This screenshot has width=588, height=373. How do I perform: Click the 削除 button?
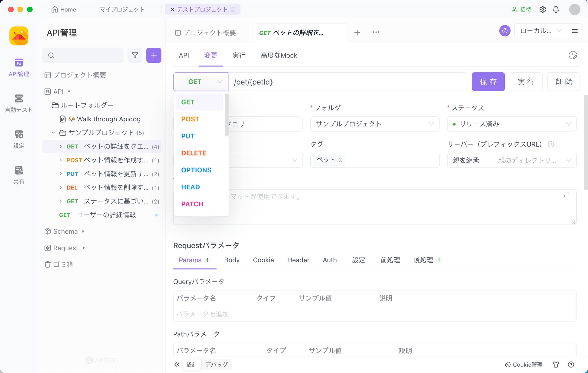pos(563,82)
